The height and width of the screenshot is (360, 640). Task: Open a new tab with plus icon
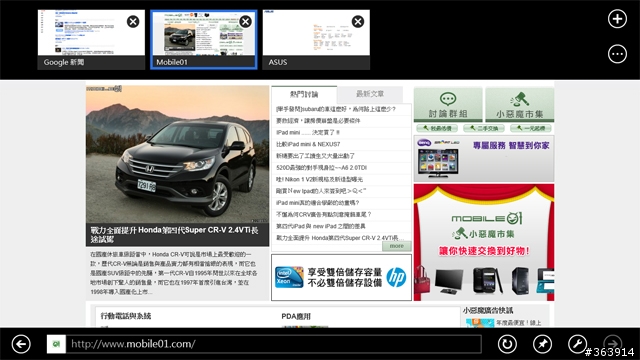pos(617,19)
